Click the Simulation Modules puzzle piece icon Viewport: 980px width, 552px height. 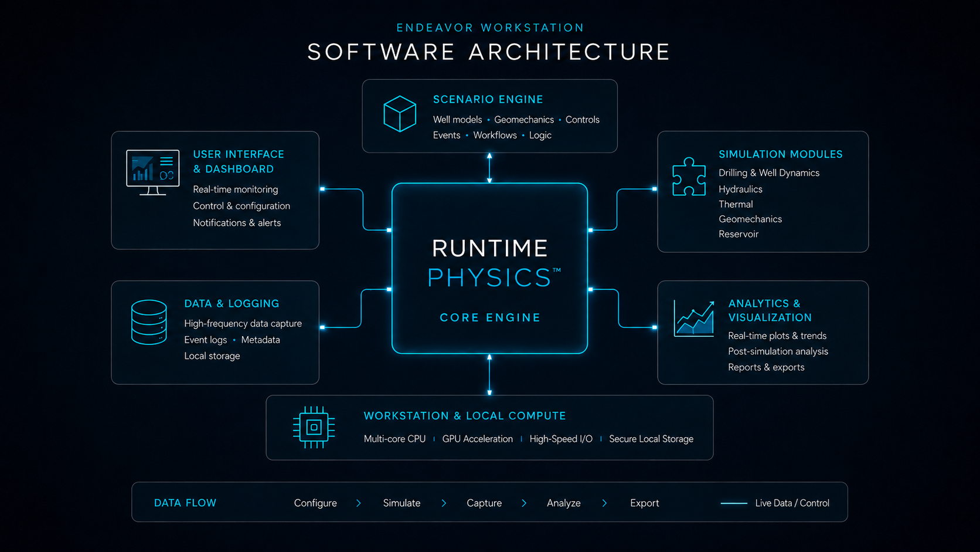click(x=689, y=177)
